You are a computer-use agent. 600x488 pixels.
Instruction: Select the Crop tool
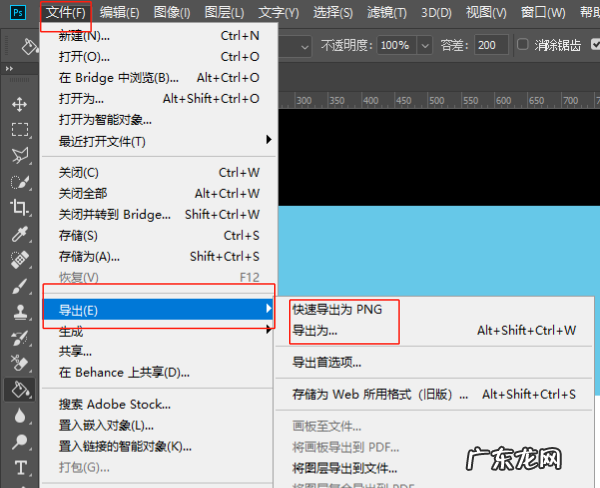[20, 208]
